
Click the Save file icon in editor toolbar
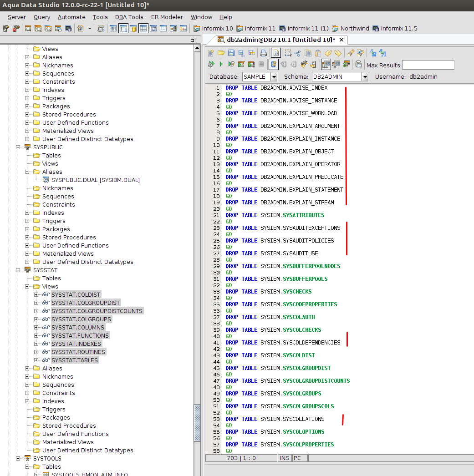click(231, 53)
